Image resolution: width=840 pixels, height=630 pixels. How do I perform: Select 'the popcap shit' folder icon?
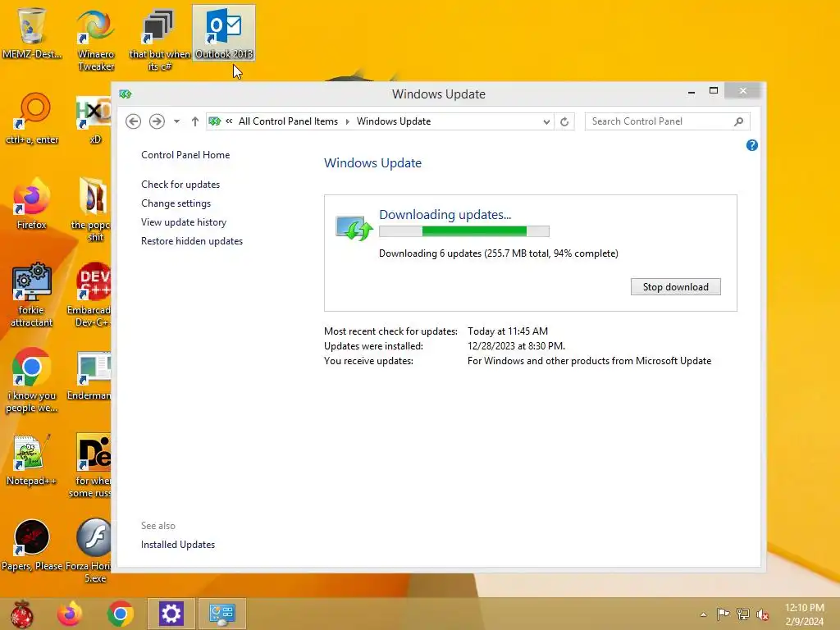[x=92, y=210]
